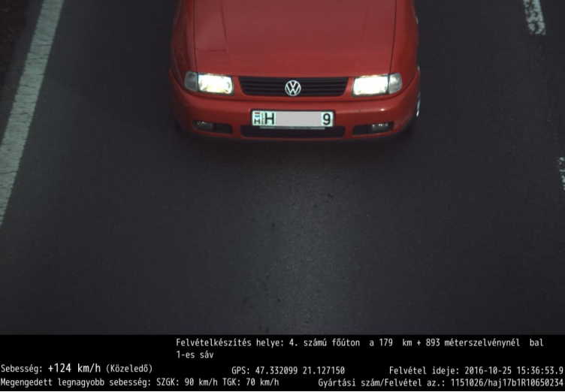
Task: Click the car's front license plate
Action: click(292, 119)
